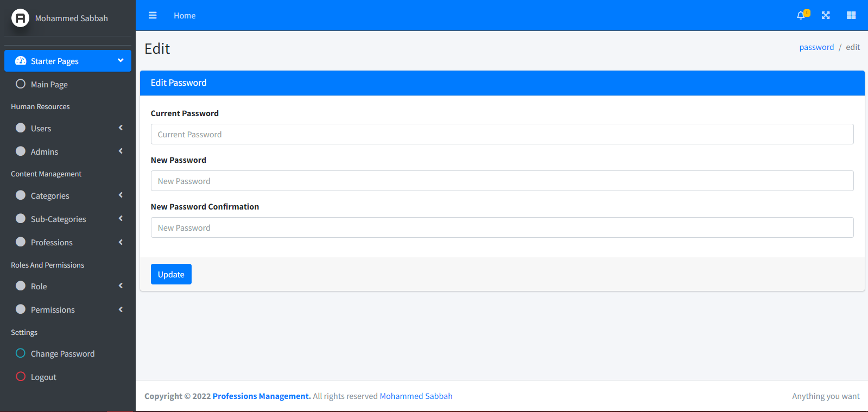Focus the Current Password input field

pos(502,134)
